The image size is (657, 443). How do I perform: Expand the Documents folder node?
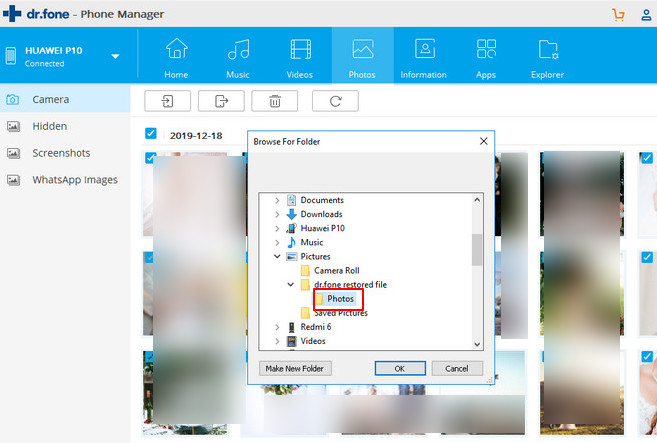[x=277, y=200]
